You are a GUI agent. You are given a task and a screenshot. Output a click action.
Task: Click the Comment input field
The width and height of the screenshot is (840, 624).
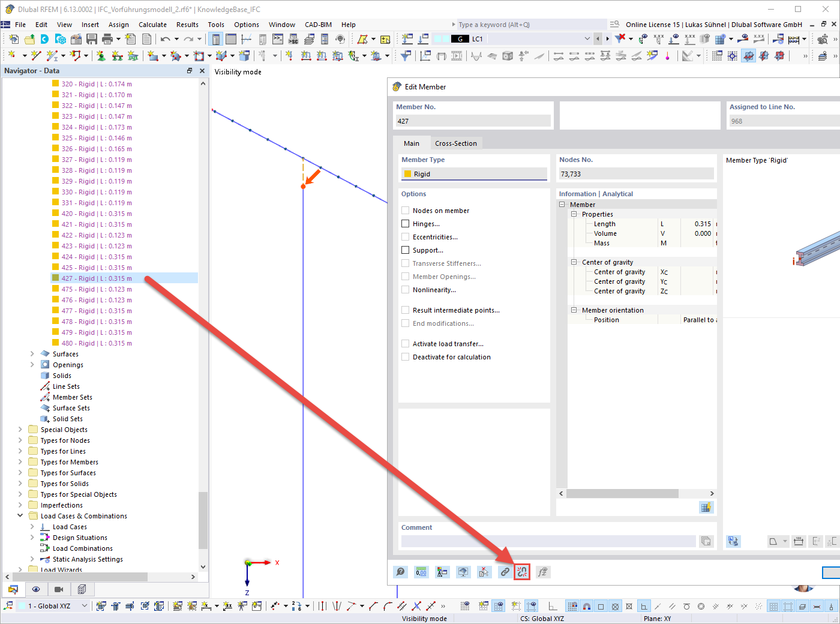(x=548, y=541)
